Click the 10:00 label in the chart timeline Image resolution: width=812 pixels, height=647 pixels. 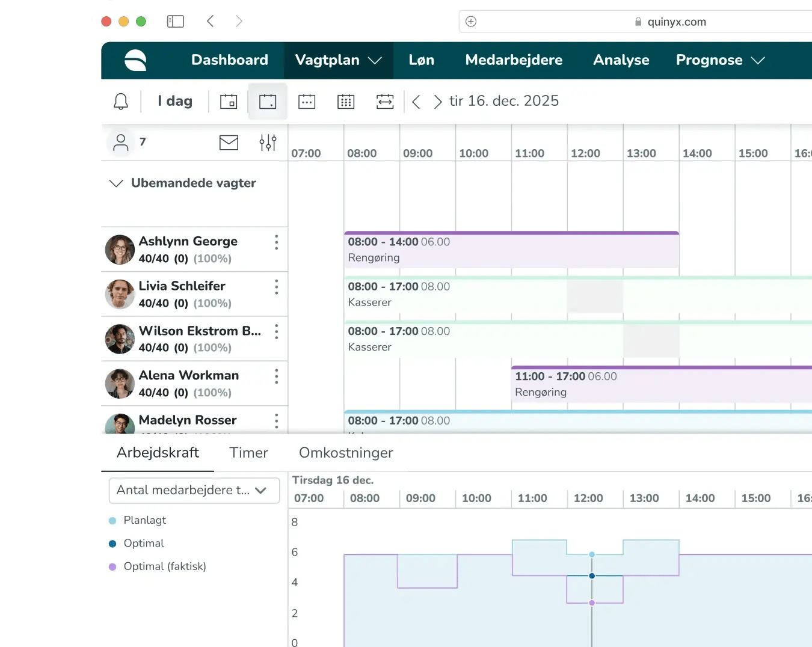476,498
